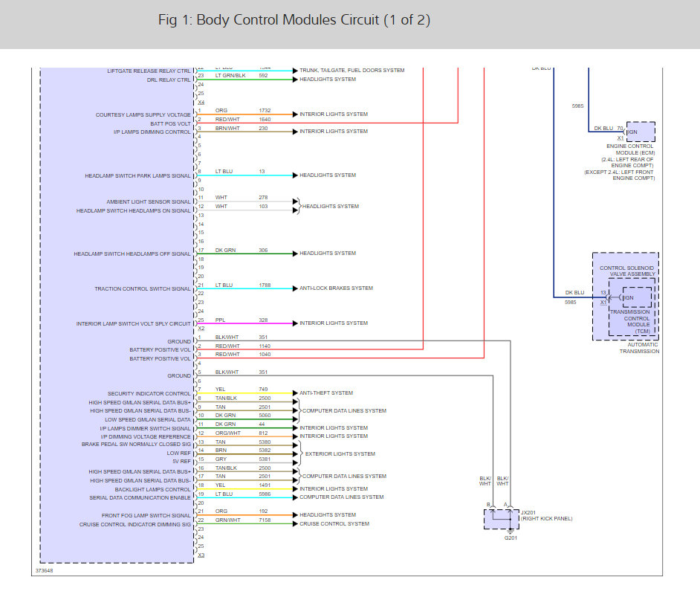Viewport: 700px width, 594px height.
Task: Select 'X4' connector label
Action: (x=201, y=103)
